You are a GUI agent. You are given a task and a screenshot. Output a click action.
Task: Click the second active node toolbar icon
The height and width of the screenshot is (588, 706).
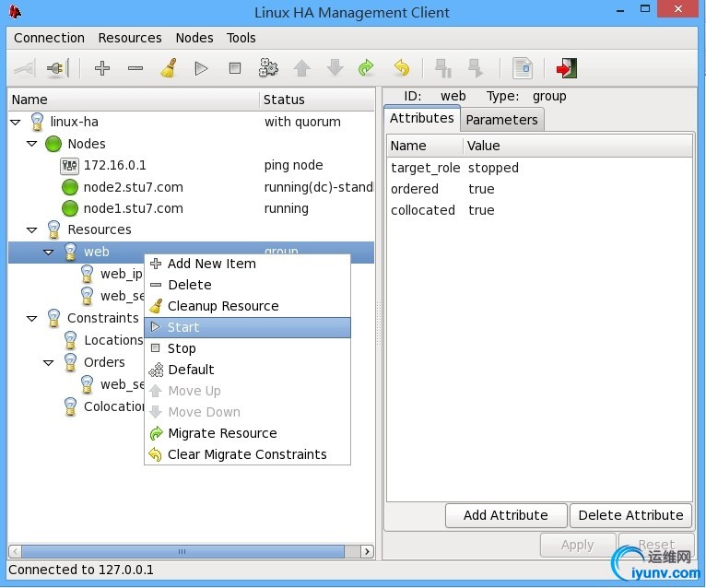tap(476, 68)
